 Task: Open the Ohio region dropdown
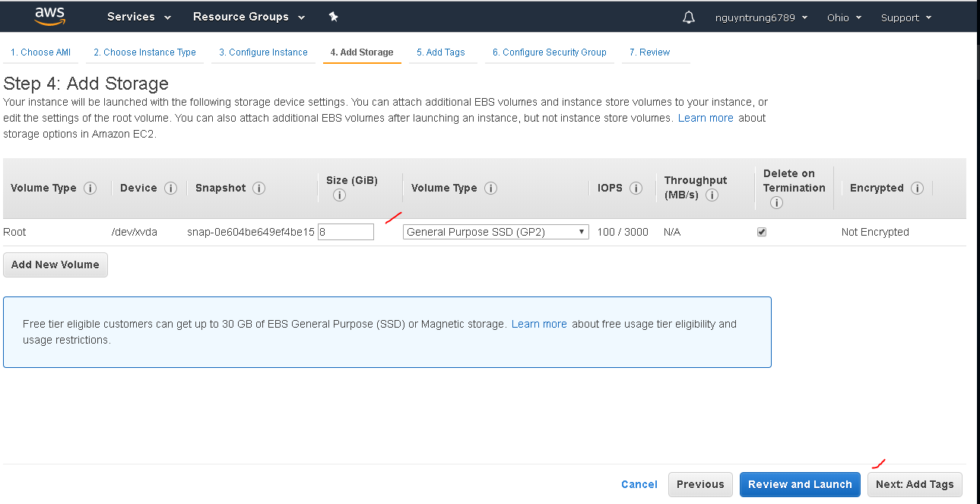pyautogui.click(x=844, y=17)
